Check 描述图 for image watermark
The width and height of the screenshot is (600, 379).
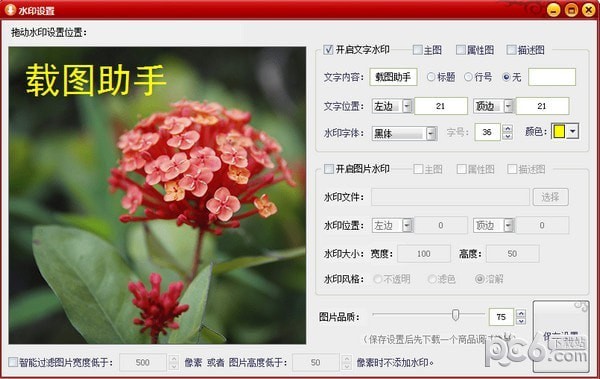[512, 169]
